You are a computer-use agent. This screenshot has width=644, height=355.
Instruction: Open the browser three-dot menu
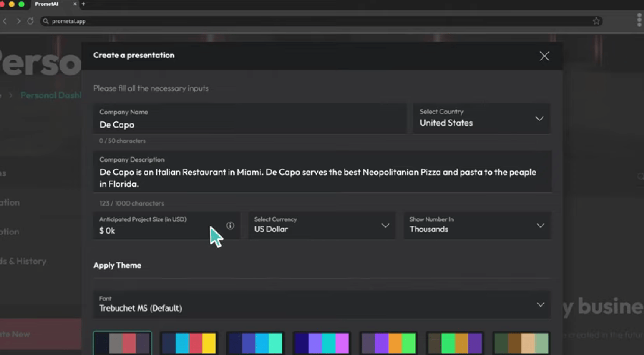639,20
